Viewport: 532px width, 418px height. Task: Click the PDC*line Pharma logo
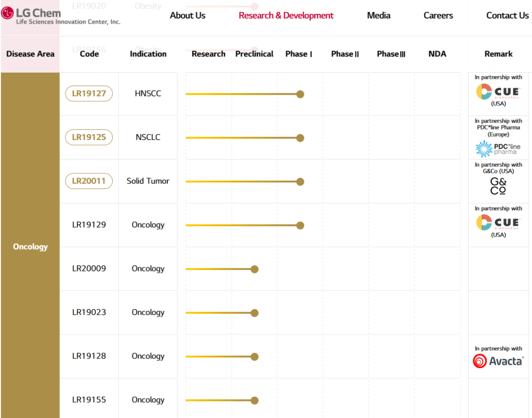click(498, 149)
